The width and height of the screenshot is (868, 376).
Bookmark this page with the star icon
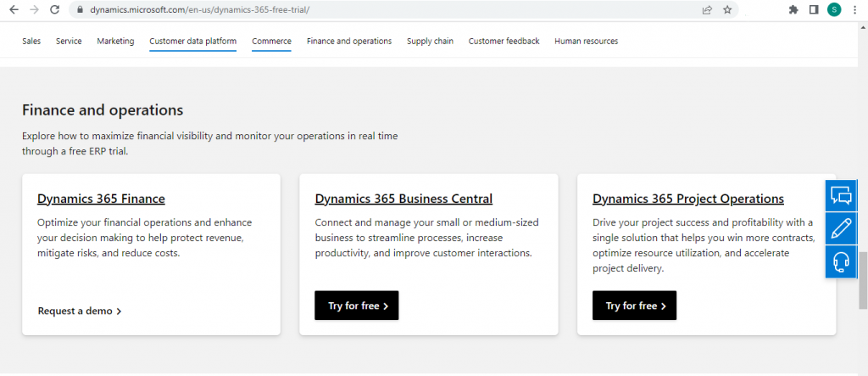727,10
